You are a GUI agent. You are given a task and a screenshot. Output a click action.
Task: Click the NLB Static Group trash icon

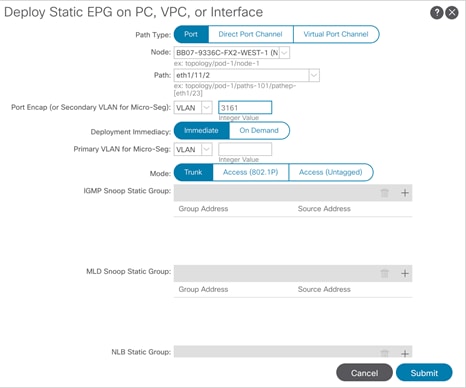pyautogui.click(x=385, y=353)
